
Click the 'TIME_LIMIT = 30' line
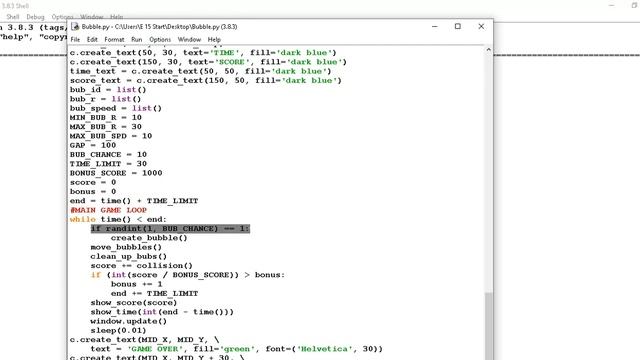click(x=108, y=164)
